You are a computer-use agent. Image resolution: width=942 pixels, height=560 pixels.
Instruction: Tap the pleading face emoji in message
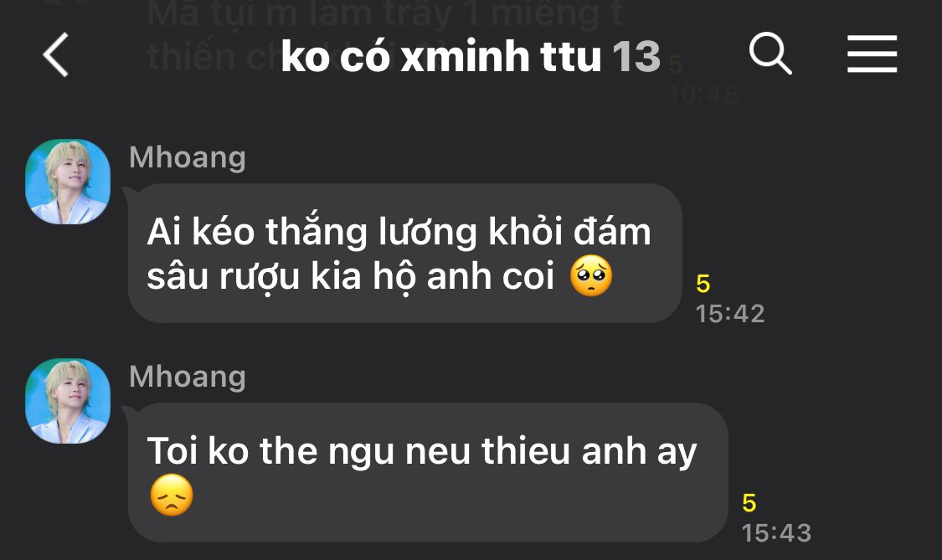coord(591,276)
